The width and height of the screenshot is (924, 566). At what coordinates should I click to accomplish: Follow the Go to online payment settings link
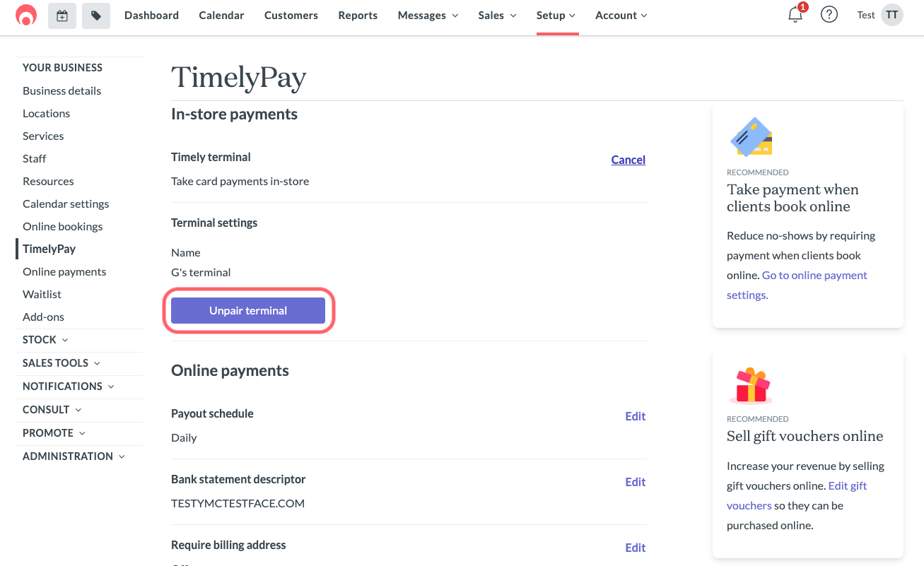(x=797, y=285)
